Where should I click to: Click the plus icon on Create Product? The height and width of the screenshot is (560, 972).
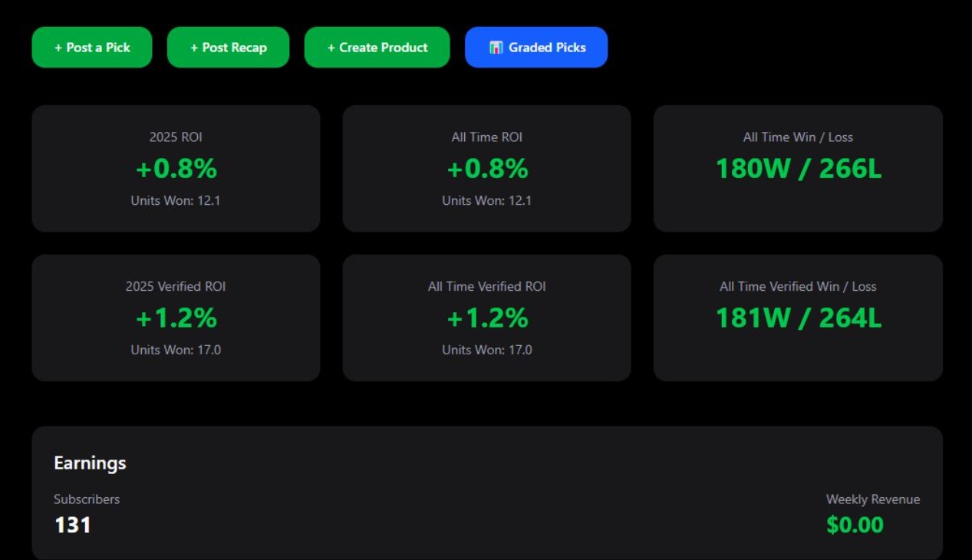point(330,47)
